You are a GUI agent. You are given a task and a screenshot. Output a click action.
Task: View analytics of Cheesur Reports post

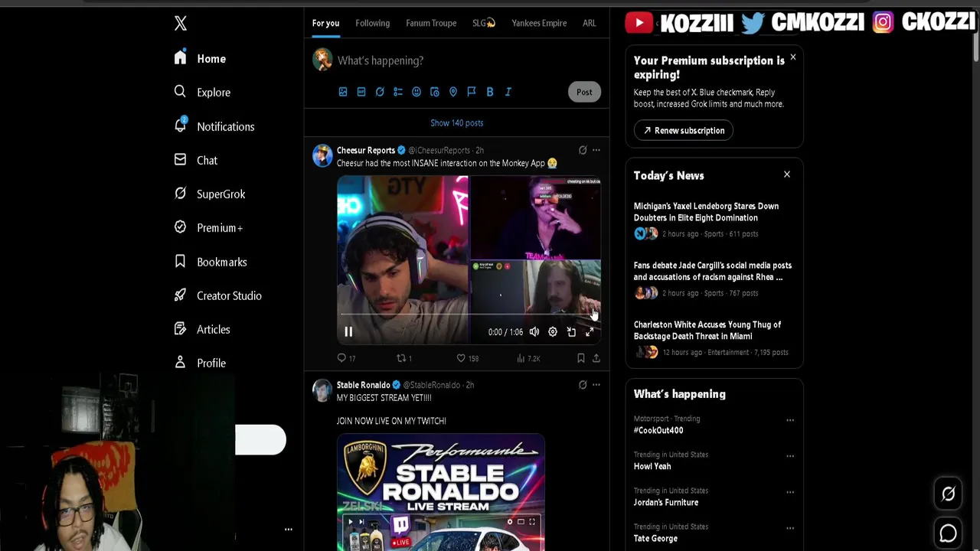tap(528, 358)
